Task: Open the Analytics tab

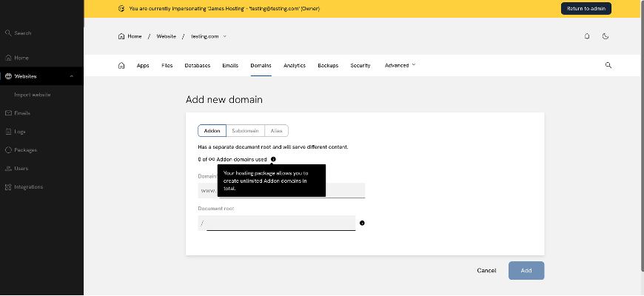Action: (295, 65)
